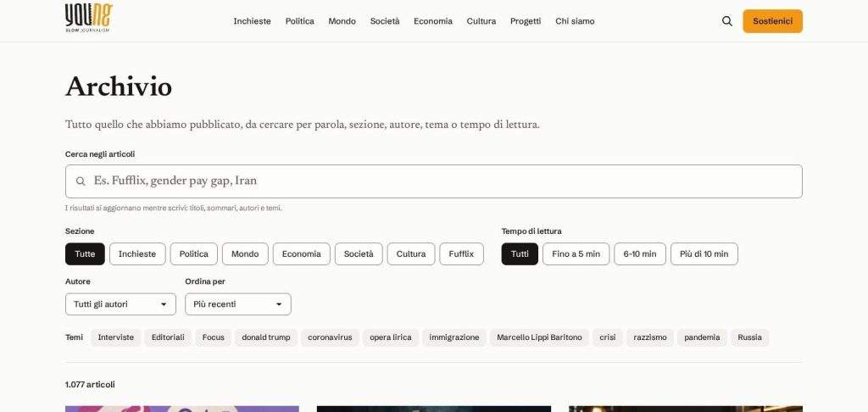868x412 pixels.
Task: Open Mondo in the top navigation
Action: (342, 21)
